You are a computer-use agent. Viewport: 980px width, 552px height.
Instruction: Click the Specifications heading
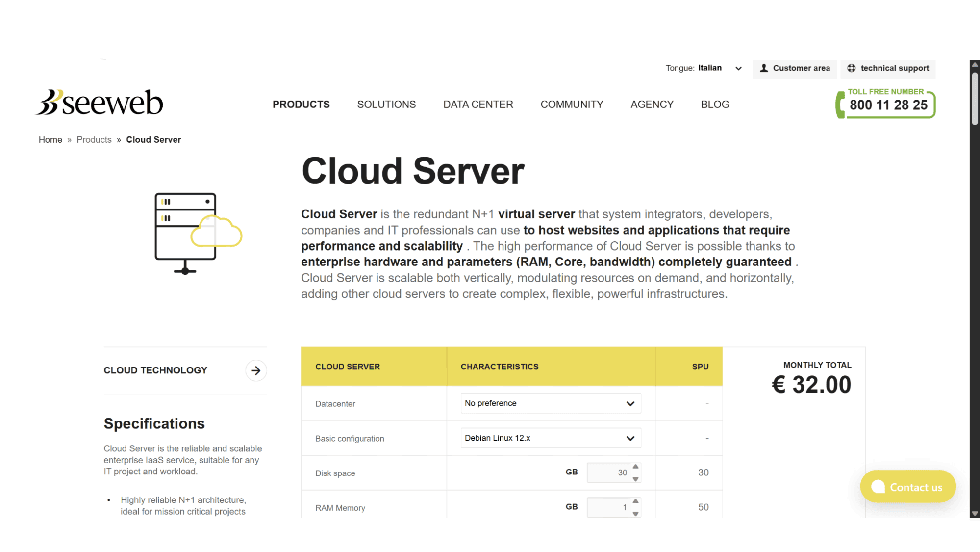click(154, 423)
